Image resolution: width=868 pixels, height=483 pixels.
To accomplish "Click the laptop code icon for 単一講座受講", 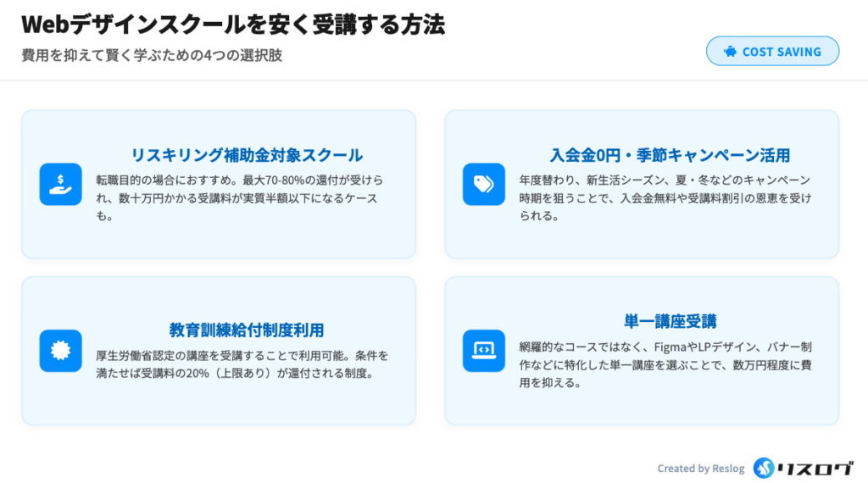I will (x=483, y=350).
